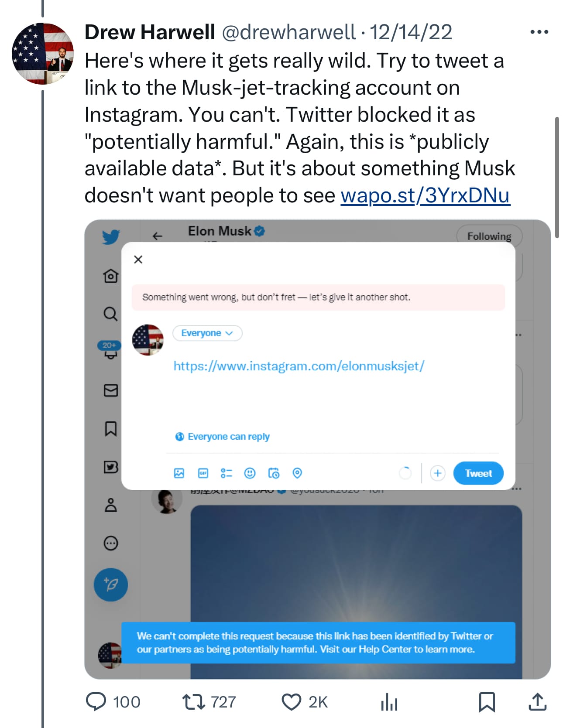Viewport: 563px width, 728px height.
Task: Add a poll to the tweet
Action: pyautogui.click(x=226, y=473)
